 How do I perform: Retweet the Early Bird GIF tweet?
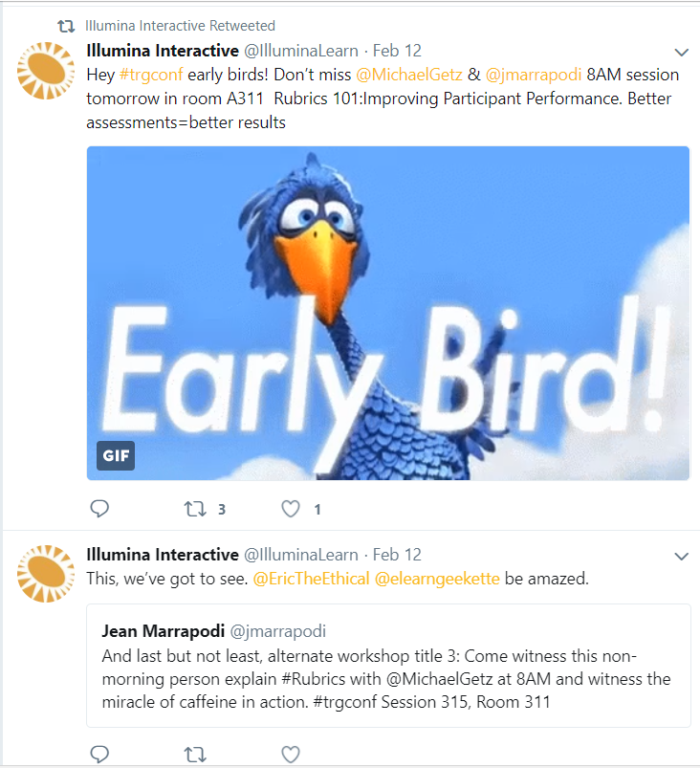click(x=195, y=510)
